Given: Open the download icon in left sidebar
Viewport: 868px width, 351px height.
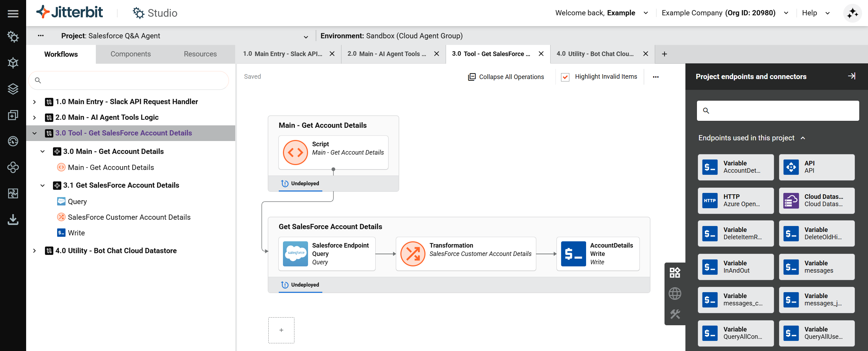Looking at the screenshot, I should click(x=13, y=220).
